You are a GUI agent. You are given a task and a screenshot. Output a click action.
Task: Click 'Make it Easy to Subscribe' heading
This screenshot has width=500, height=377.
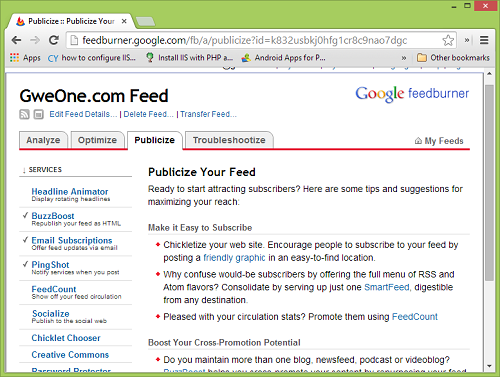click(x=200, y=228)
